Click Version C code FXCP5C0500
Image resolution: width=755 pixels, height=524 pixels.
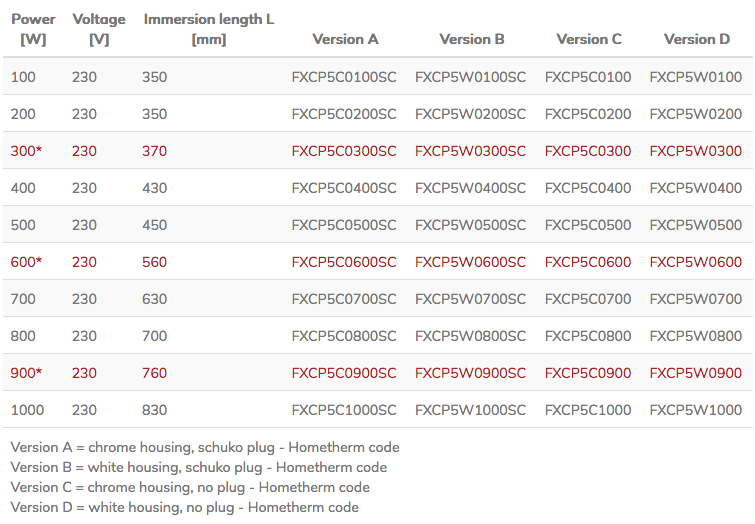[x=588, y=225]
